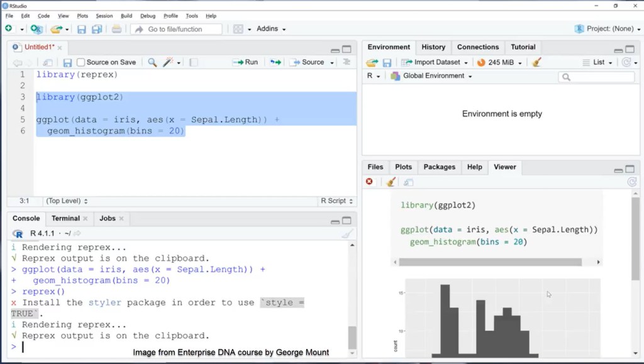Image resolution: width=644 pixels, height=364 pixels.
Task: Clear the console using the broom icon
Action: coord(347,233)
